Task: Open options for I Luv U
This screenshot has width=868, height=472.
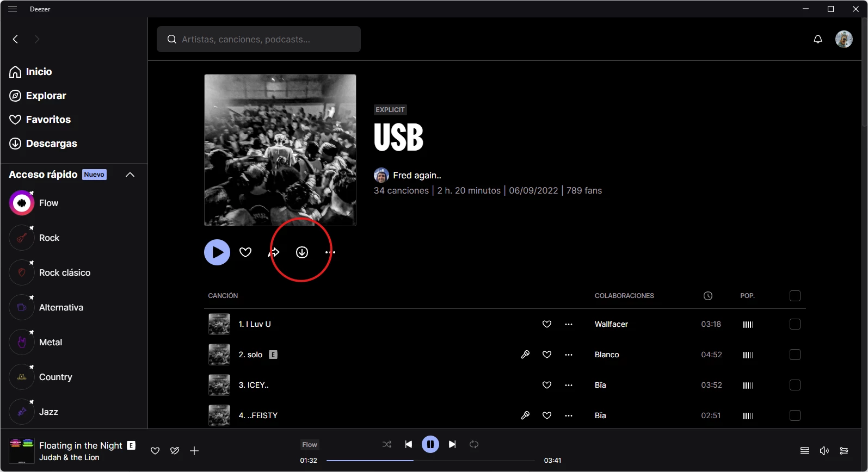Action: pyautogui.click(x=569, y=324)
